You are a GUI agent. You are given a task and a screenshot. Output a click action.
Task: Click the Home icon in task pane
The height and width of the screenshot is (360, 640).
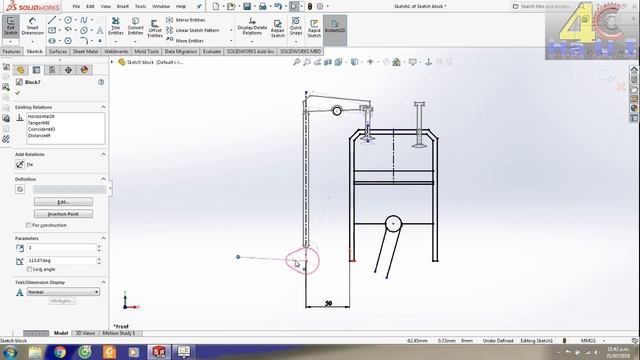[x=634, y=70]
